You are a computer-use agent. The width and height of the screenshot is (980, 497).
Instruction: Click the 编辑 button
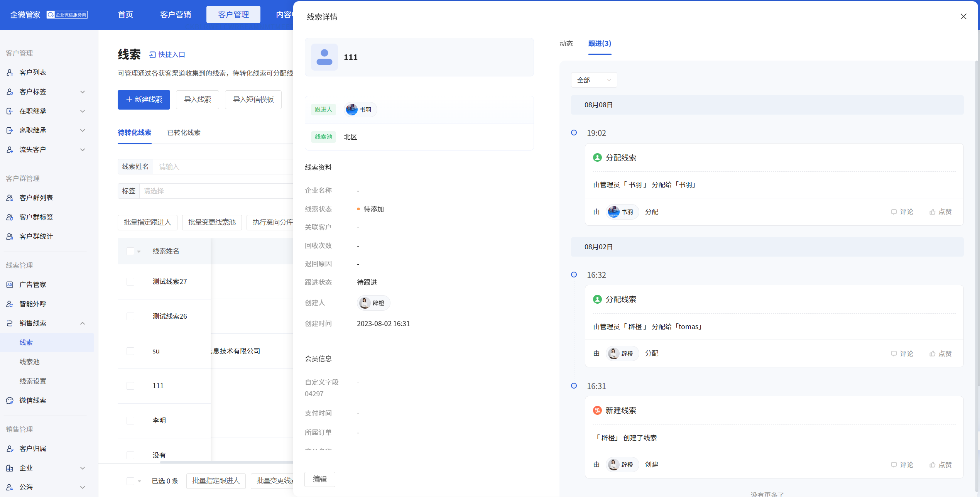click(x=320, y=479)
